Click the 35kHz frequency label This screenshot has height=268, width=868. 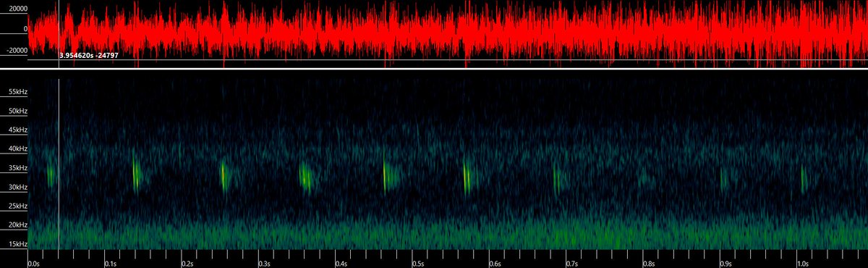(17, 169)
